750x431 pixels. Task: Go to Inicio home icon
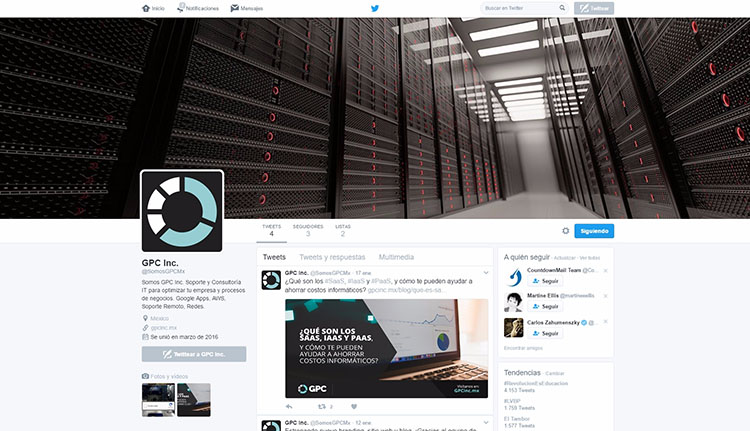click(146, 8)
